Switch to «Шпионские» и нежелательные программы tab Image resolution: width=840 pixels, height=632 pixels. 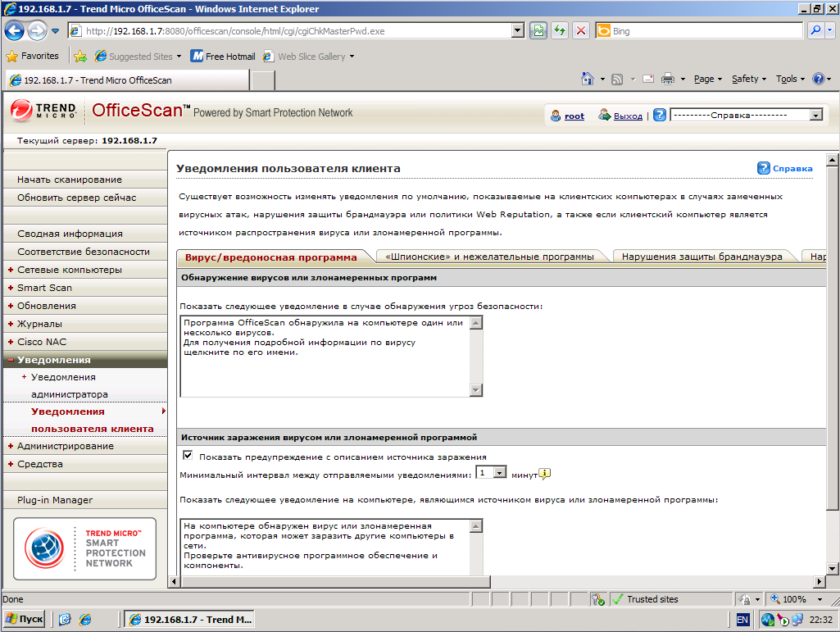pyautogui.click(x=489, y=257)
